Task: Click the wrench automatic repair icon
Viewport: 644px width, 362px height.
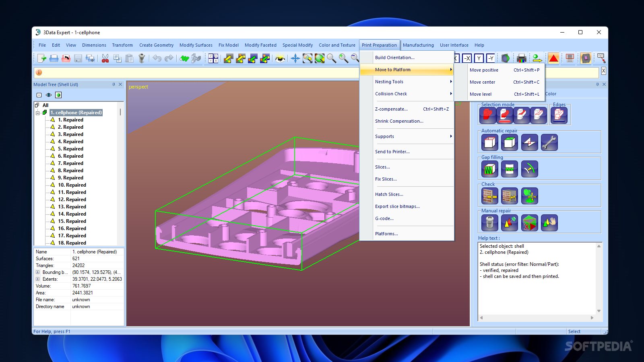Action: tap(549, 142)
